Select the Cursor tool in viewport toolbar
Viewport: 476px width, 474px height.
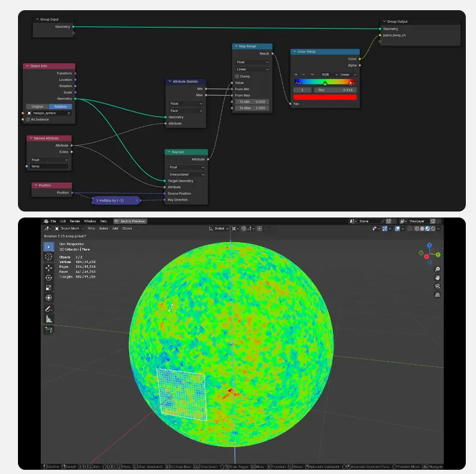coord(48,257)
